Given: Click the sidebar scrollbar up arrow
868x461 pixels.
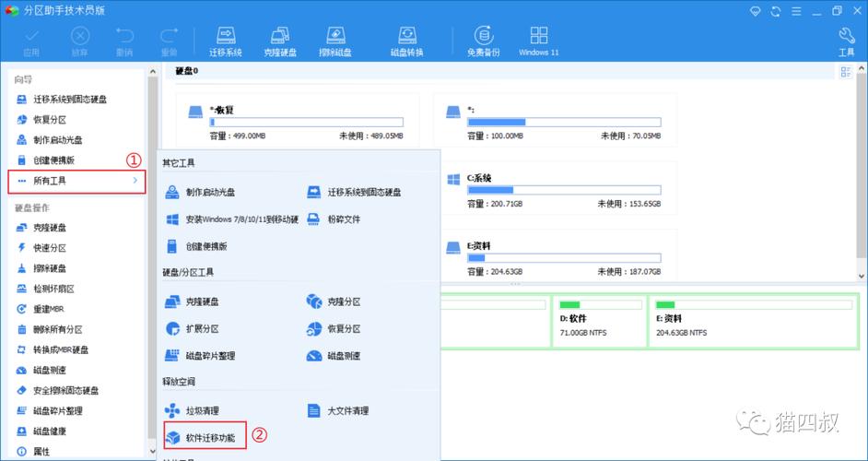Looking at the screenshot, I should pyautogui.click(x=152, y=72).
